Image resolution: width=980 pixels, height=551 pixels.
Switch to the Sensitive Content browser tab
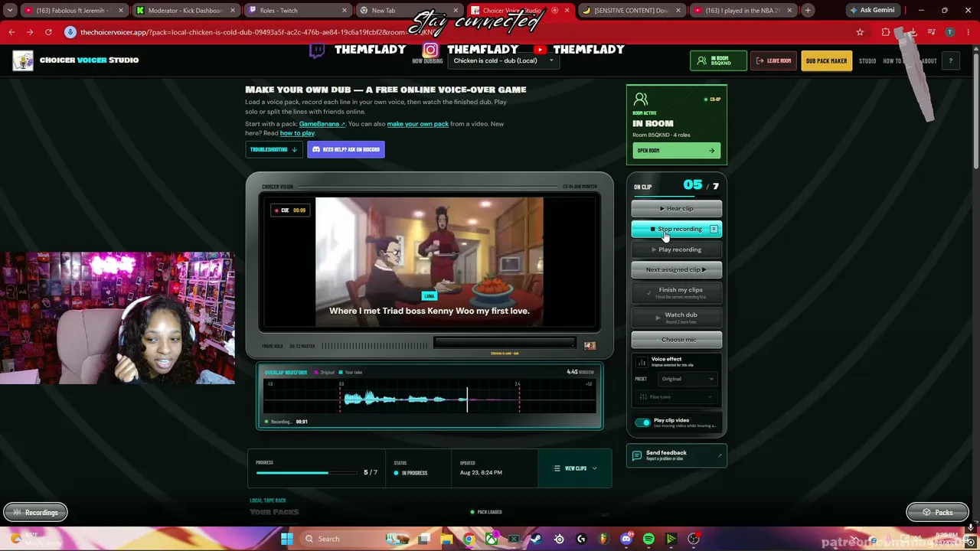(632, 11)
